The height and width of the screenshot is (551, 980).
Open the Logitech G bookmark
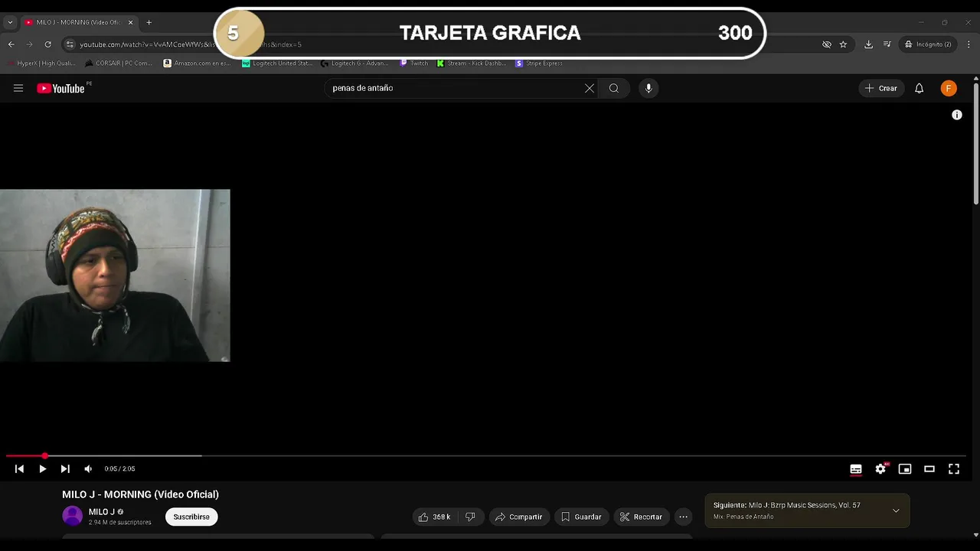[356, 64]
